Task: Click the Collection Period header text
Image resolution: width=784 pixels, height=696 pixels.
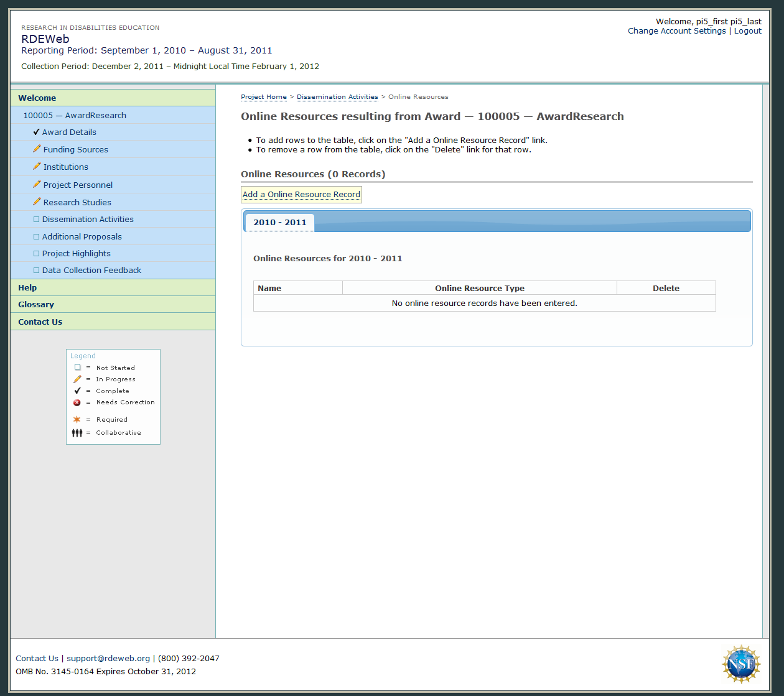Action: coord(170,66)
